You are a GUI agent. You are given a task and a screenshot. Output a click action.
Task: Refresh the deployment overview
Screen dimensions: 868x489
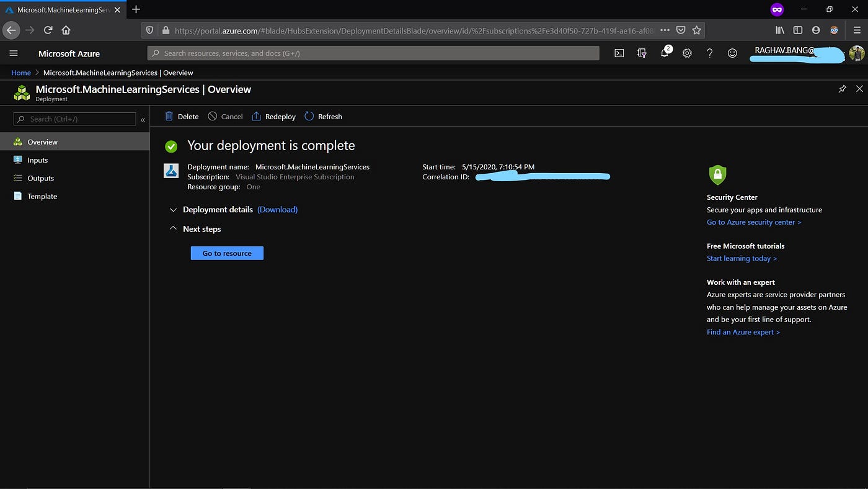coord(323,117)
